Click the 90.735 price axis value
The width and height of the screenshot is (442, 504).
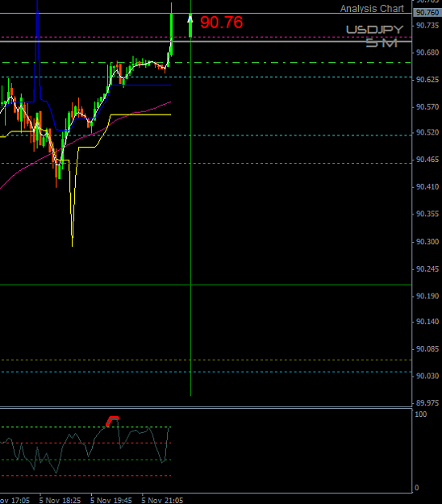427,25
